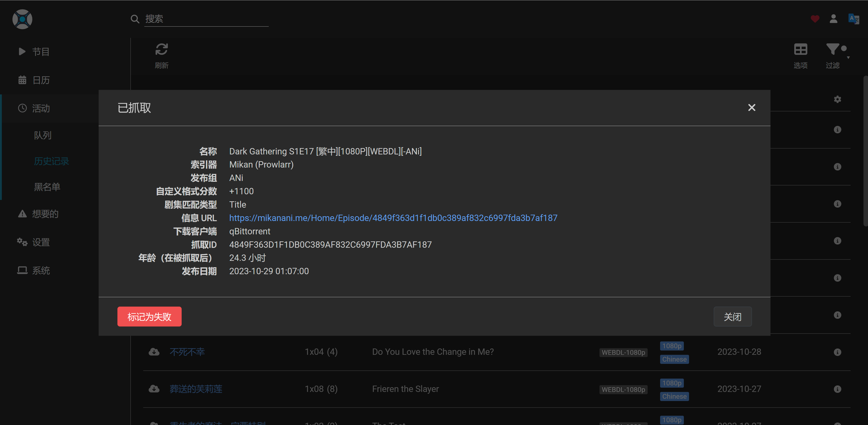The image size is (868, 425).
Task: Open episode info icon for Frieren the Slayer
Action: coord(838,389)
